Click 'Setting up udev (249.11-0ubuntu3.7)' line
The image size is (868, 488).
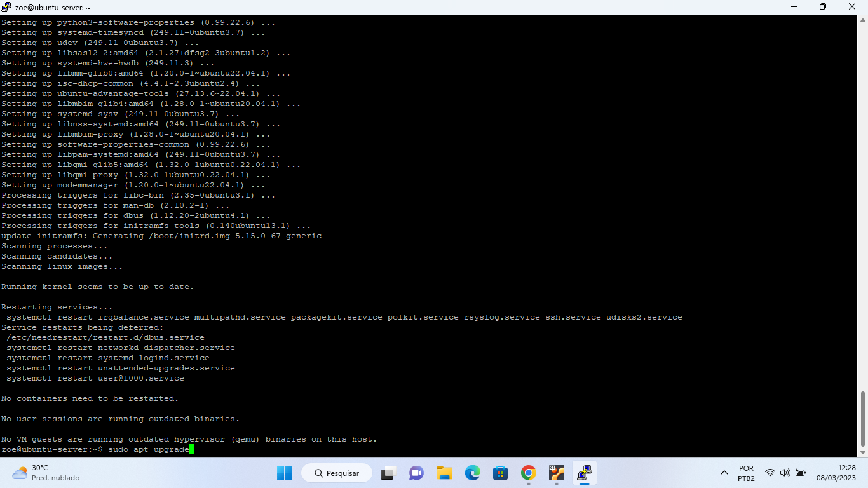100,43
